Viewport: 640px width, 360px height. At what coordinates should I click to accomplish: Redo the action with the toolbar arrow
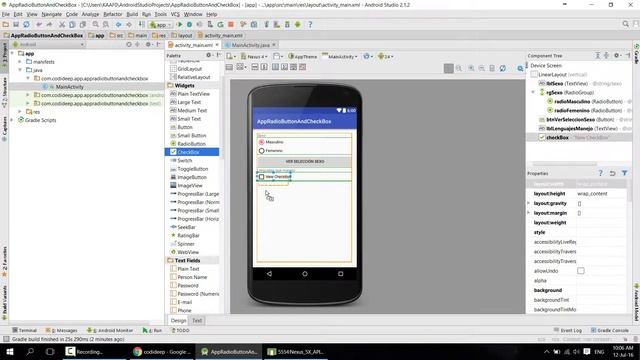(x=49, y=24)
